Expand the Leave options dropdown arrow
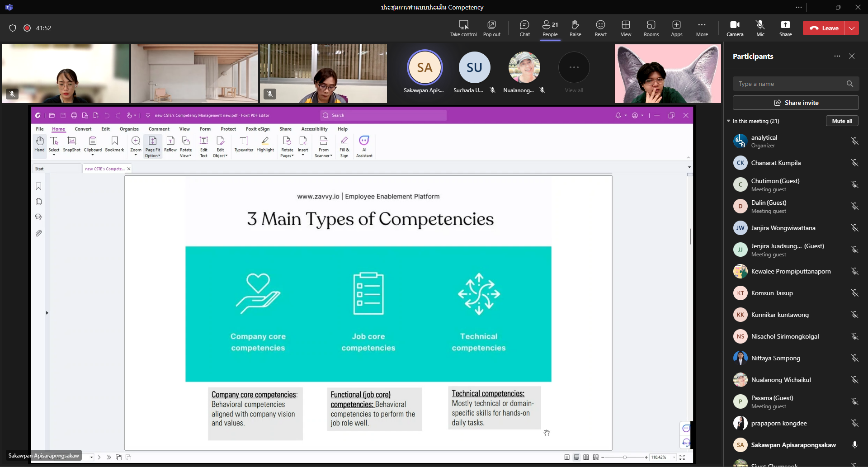Image resolution: width=868 pixels, height=467 pixels. click(852, 28)
